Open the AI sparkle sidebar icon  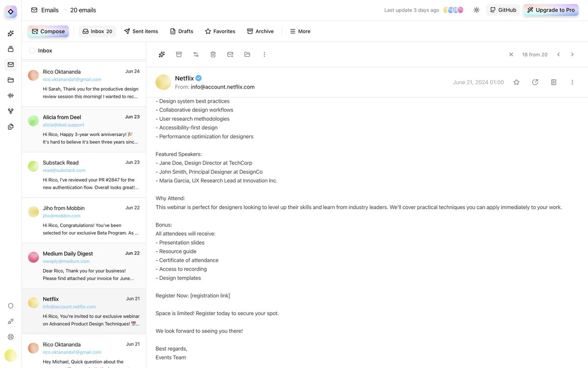(x=11, y=33)
